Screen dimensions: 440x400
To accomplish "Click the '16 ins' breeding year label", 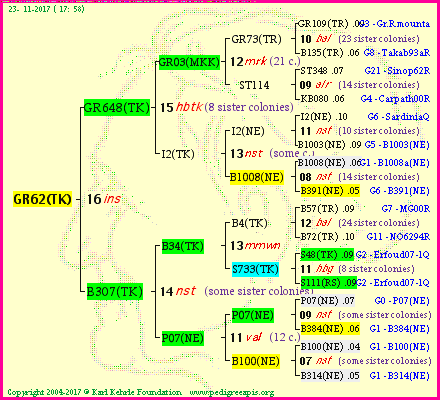I will point(104,199).
